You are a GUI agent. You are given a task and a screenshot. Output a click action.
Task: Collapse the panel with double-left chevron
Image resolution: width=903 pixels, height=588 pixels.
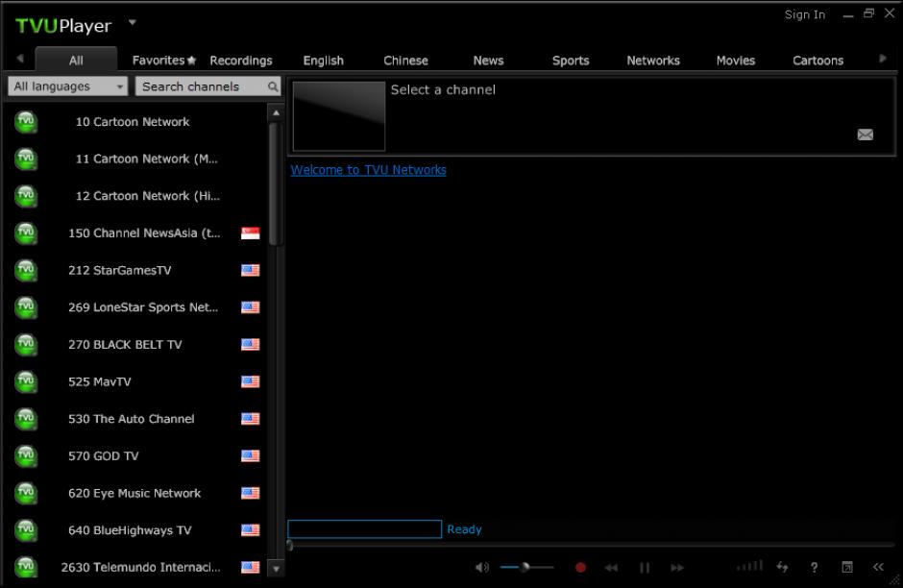tap(878, 567)
